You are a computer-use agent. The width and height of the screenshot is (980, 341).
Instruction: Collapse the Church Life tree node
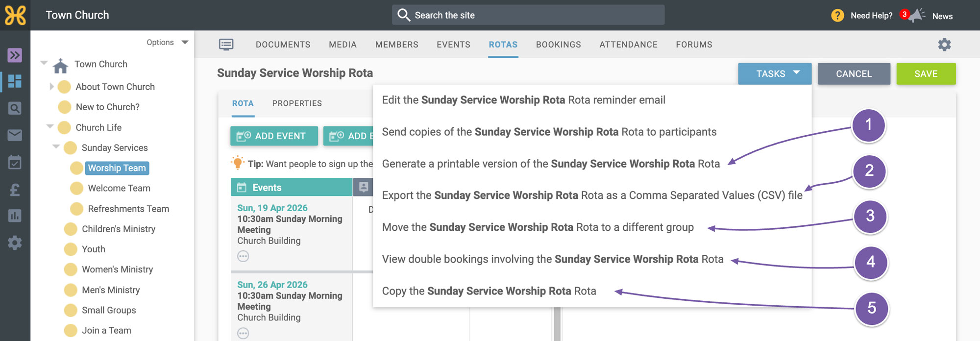tap(50, 126)
